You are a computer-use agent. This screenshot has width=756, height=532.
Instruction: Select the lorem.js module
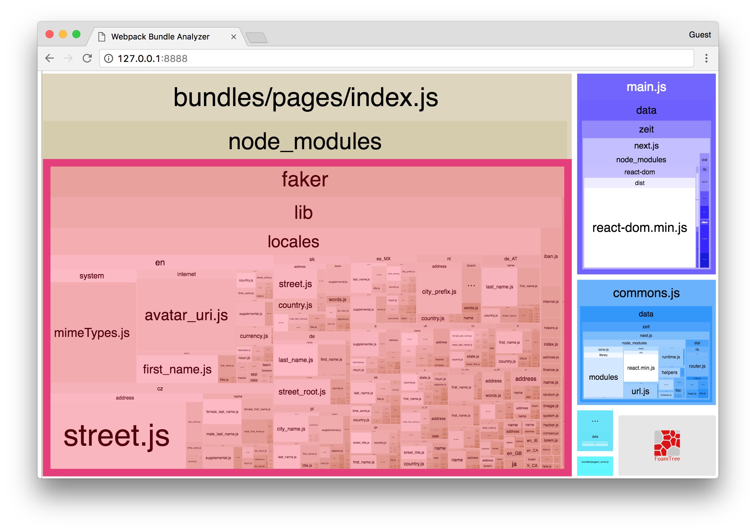click(x=551, y=440)
